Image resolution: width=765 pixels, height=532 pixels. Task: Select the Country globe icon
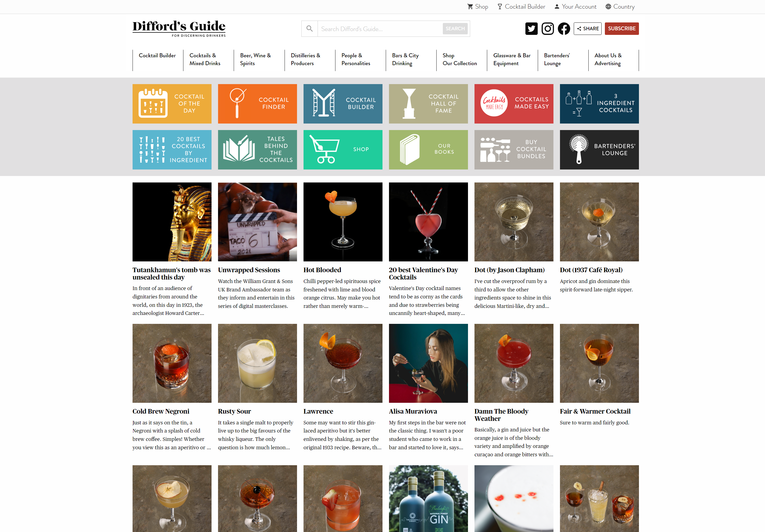point(608,7)
